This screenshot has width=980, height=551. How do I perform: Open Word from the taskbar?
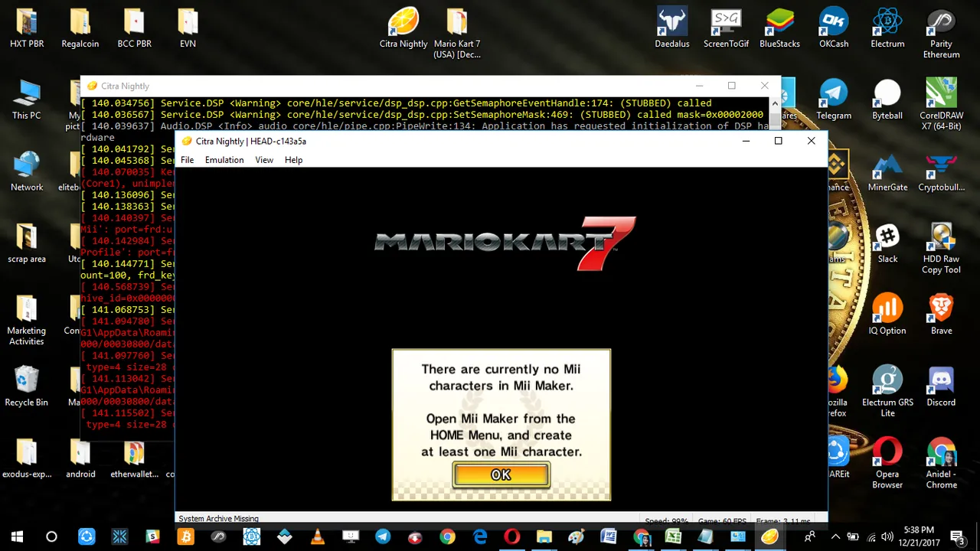point(609,536)
